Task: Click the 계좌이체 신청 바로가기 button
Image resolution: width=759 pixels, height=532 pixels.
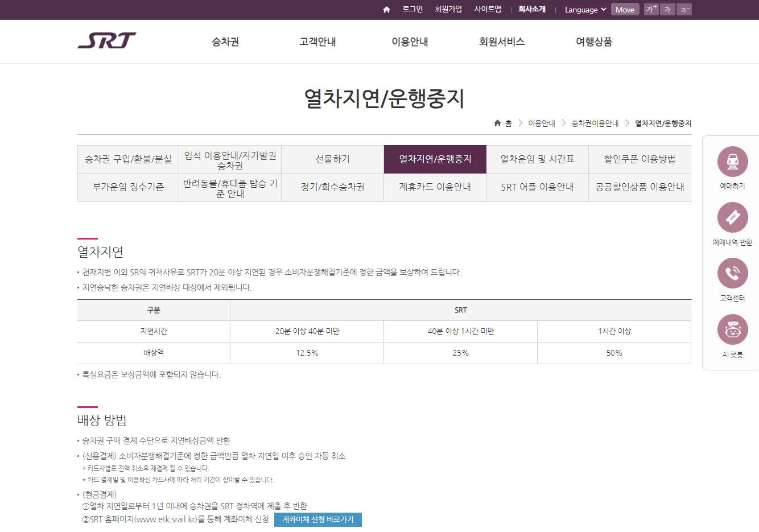Action: click(318, 519)
